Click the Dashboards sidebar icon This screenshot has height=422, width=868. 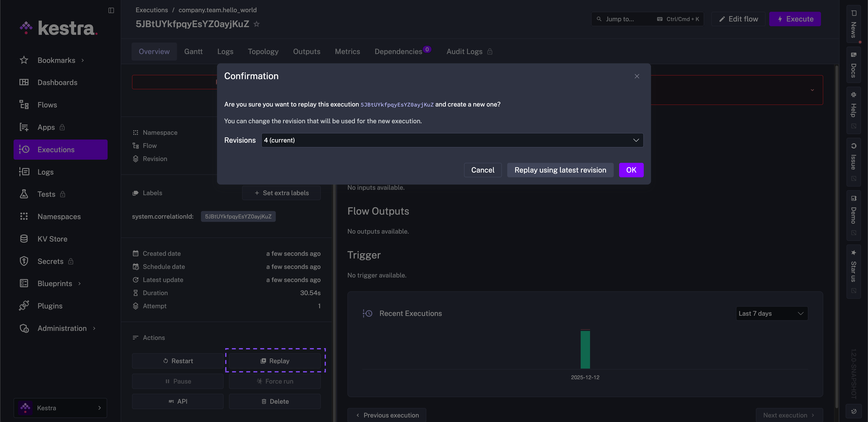24,82
